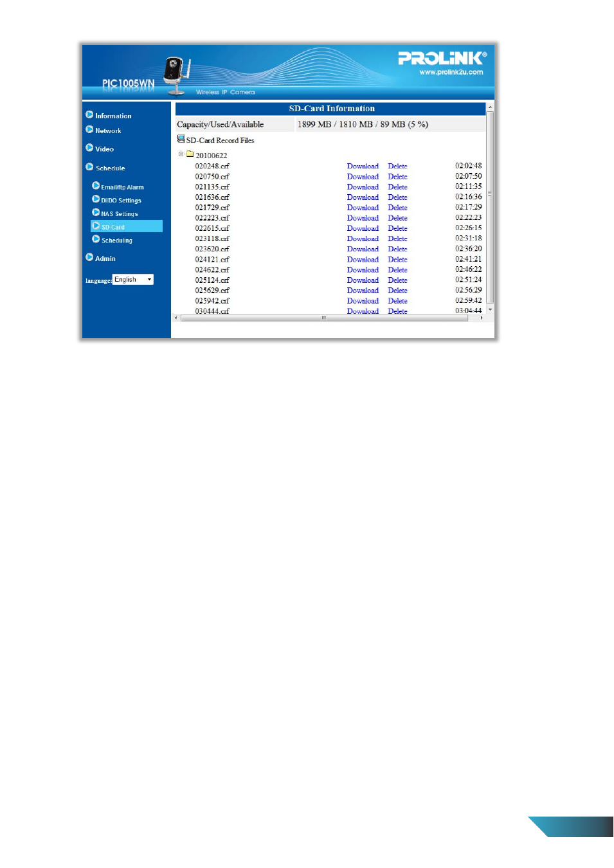The image size is (614, 868).
Task: Download file 021729.crf
Action: pyautogui.click(x=363, y=207)
